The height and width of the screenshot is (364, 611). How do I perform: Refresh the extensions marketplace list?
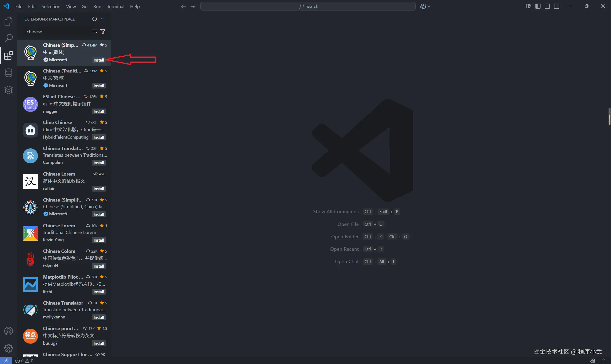point(94,19)
